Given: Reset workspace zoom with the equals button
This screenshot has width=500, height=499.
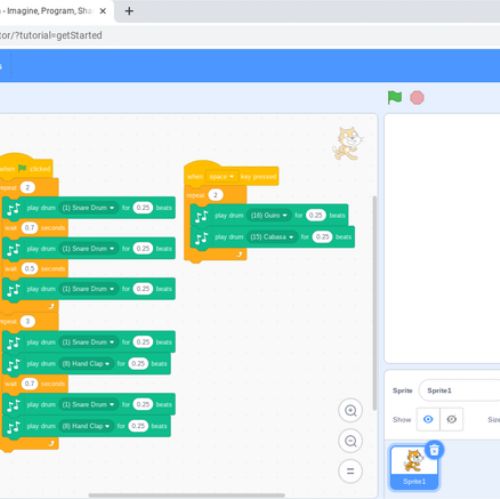Looking at the screenshot, I should click(350, 471).
